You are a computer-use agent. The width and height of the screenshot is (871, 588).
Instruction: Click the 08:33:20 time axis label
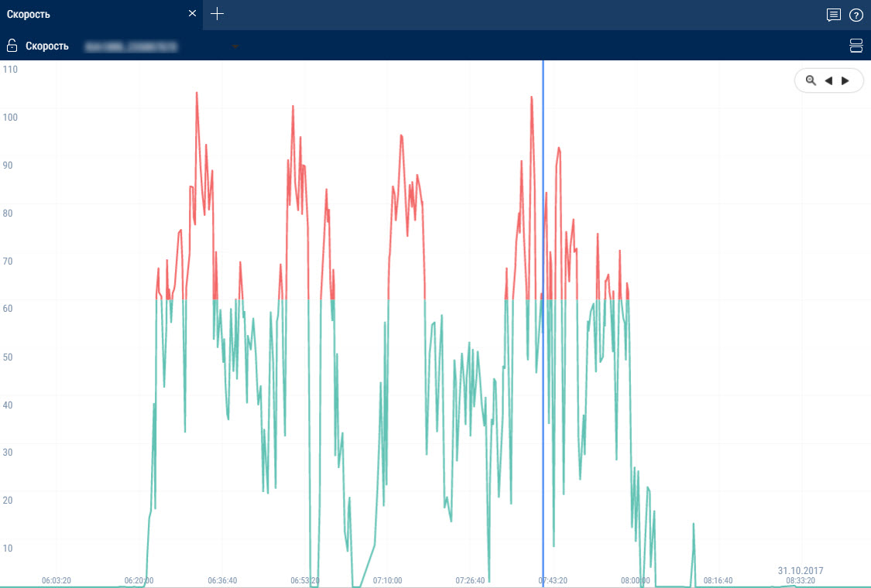[801, 580]
